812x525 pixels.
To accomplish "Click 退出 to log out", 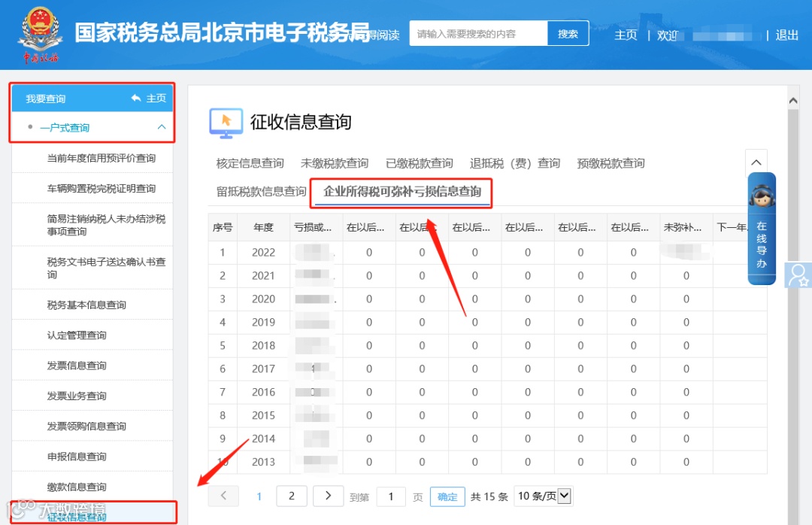I will (786, 35).
